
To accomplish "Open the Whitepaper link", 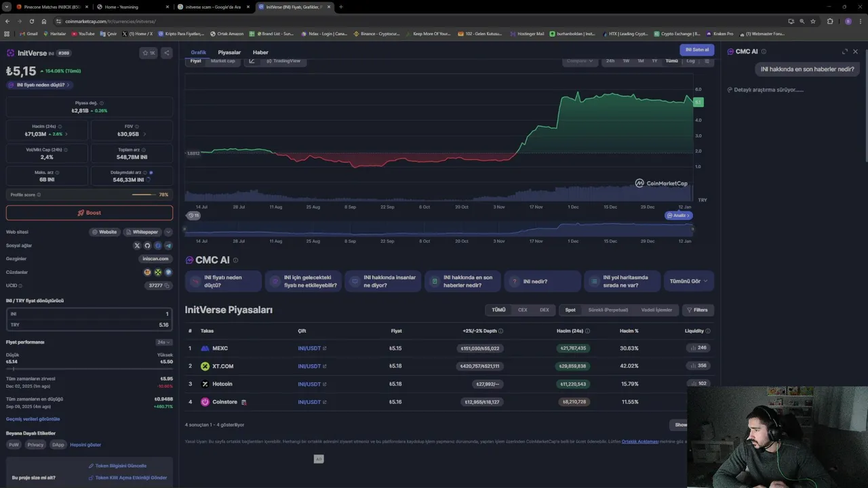I will click(142, 232).
